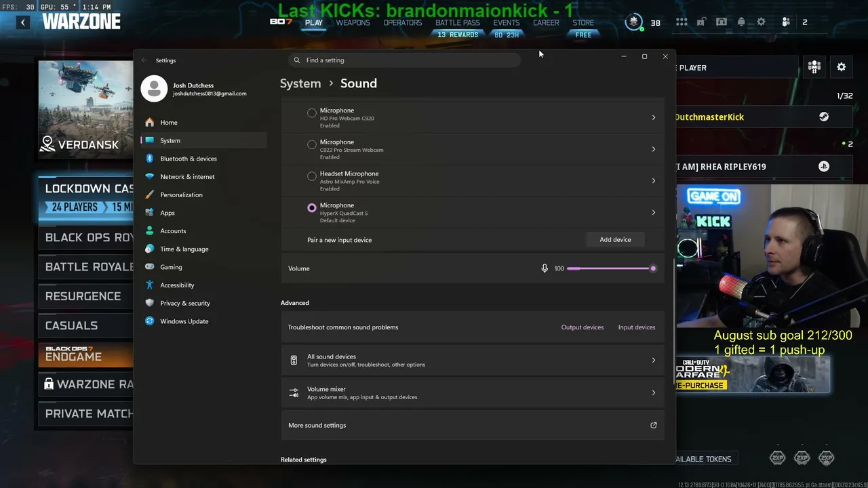
Task: Click the search magnifier icon in Settings
Action: (x=296, y=60)
